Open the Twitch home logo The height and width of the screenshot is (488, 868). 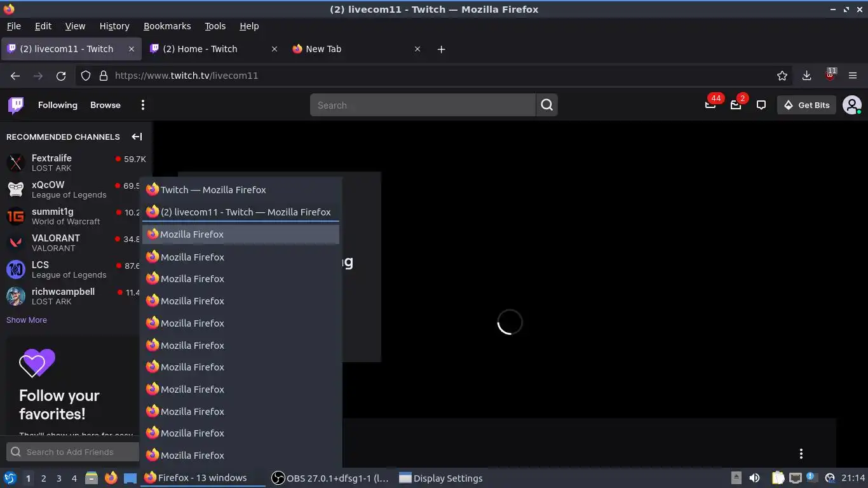point(16,105)
